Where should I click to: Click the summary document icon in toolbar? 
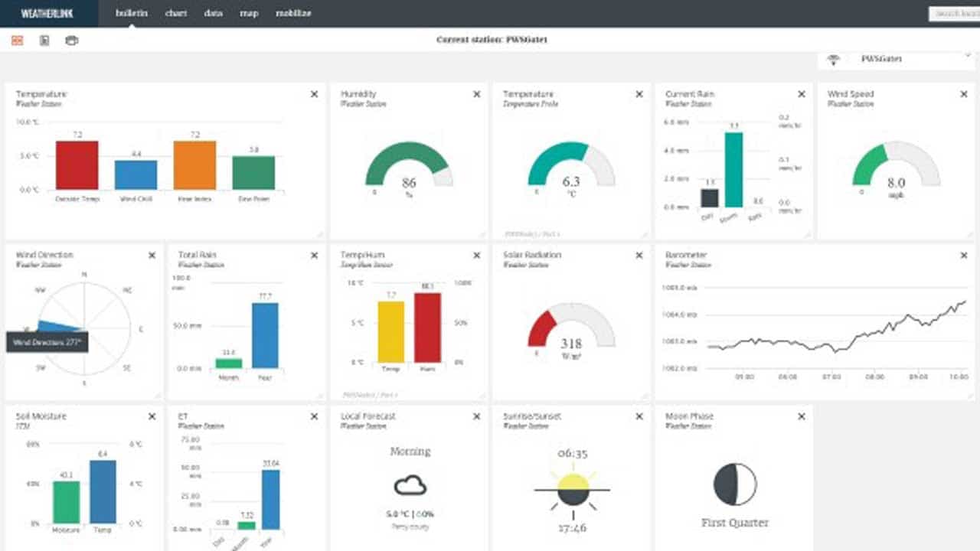[44, 41]
